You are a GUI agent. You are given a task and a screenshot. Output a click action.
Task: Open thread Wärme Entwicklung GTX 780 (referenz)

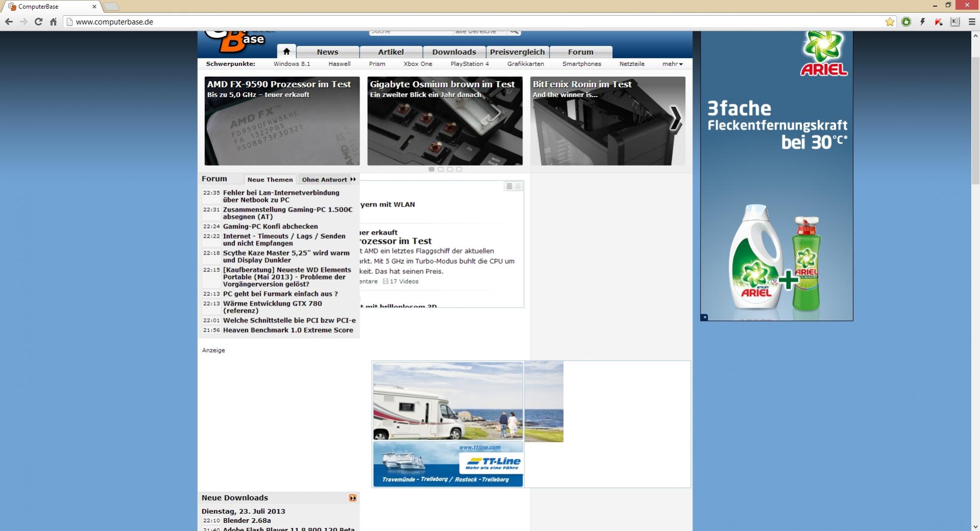(272, 307)
